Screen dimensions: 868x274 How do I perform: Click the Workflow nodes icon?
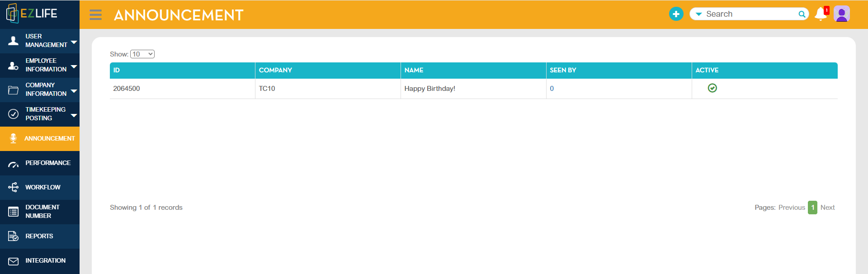(14, 187)
